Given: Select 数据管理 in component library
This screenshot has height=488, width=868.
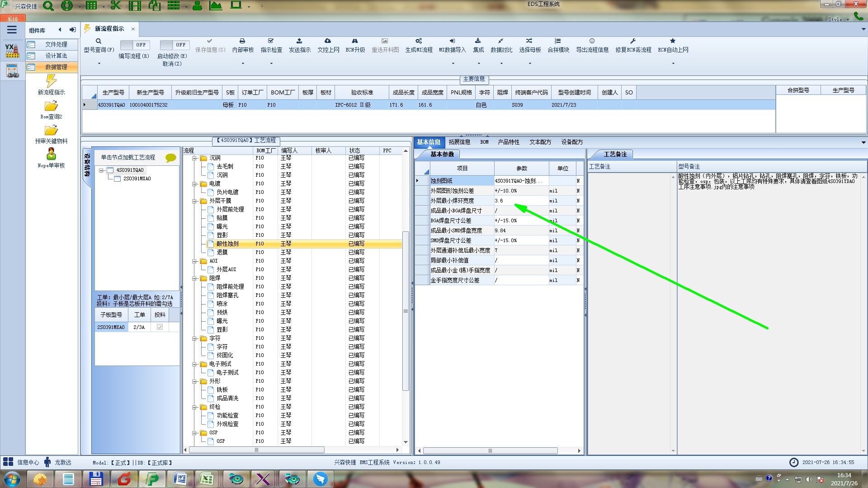Looking at the screenshot, I should point(56,67).
